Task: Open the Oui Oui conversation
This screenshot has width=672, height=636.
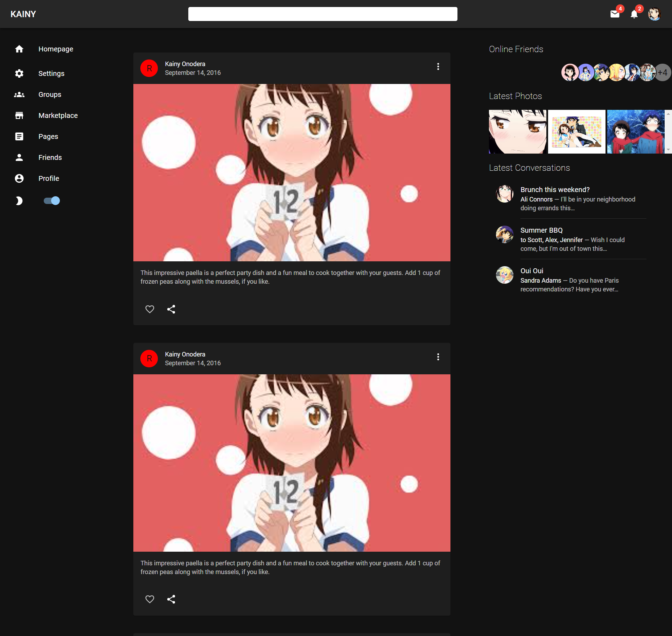Action: pyautogui.click(x=571, y=280)
